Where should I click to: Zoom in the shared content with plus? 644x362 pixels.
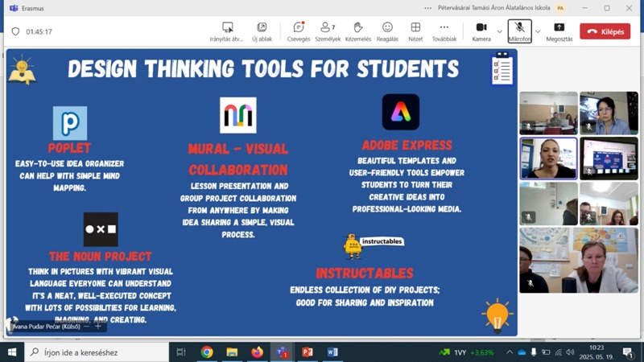[98, 327]
